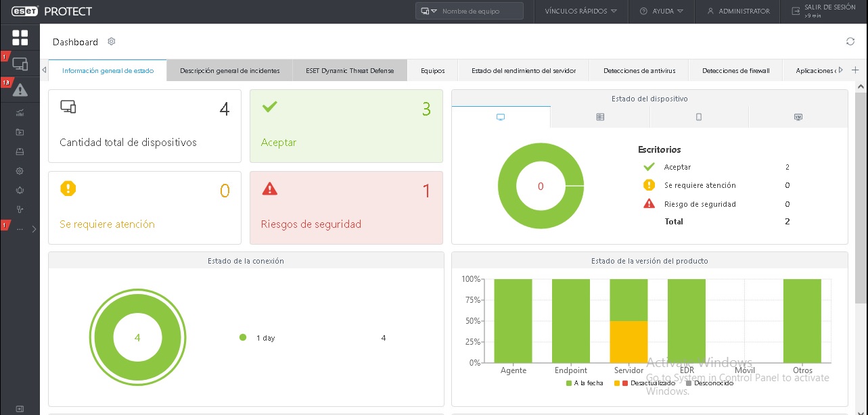This screenshot has height=415, width=868.
Task: Select the Informes chart icon in sidebar
Action: coord(19,112)
